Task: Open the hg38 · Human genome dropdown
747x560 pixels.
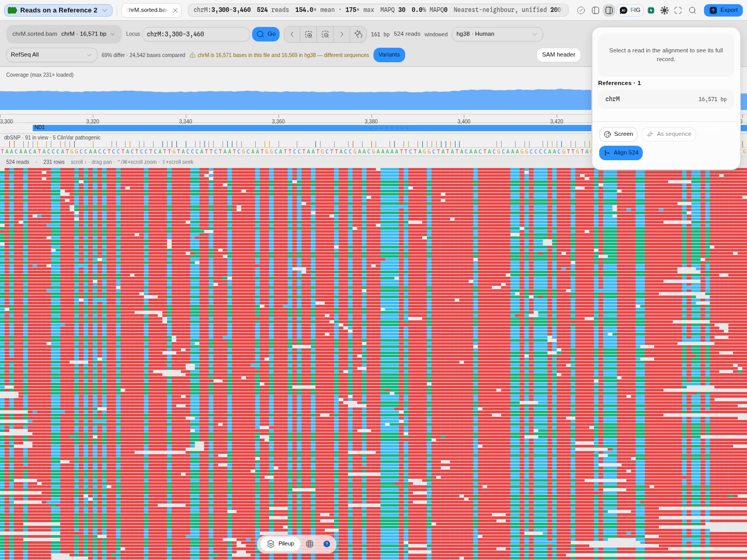Action: (497, 34)
